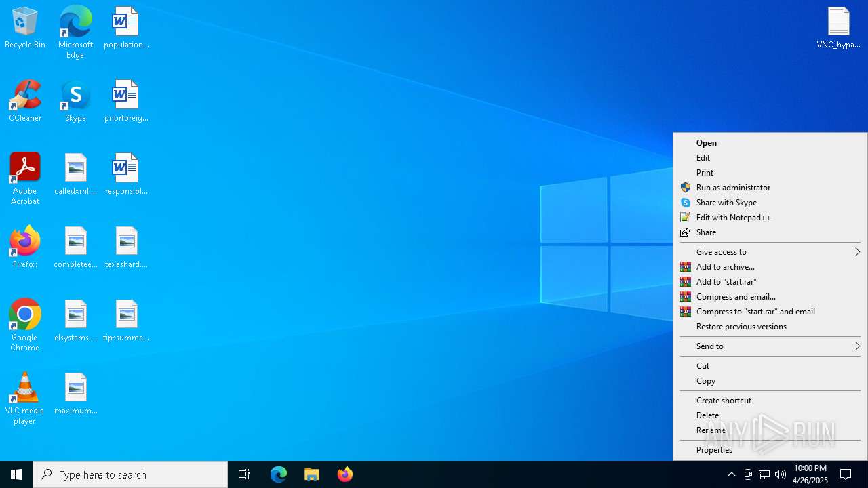
Task: Open the volume control tray icon
Action: [781, 474]
